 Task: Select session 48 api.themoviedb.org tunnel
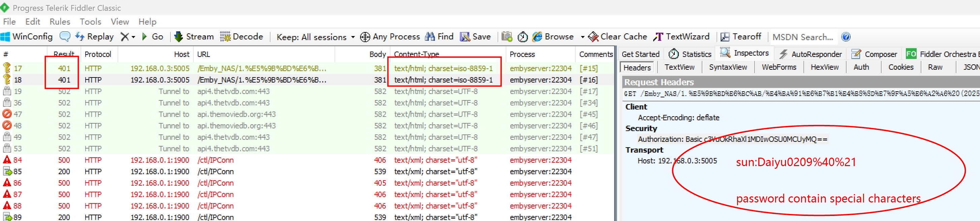coord(307,126)
